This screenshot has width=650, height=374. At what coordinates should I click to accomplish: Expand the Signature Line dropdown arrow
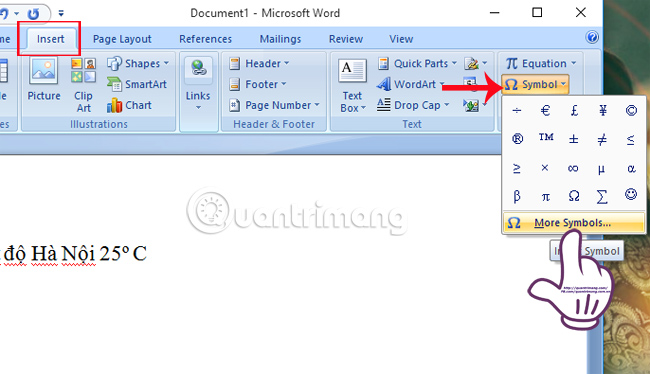point(485,63)
